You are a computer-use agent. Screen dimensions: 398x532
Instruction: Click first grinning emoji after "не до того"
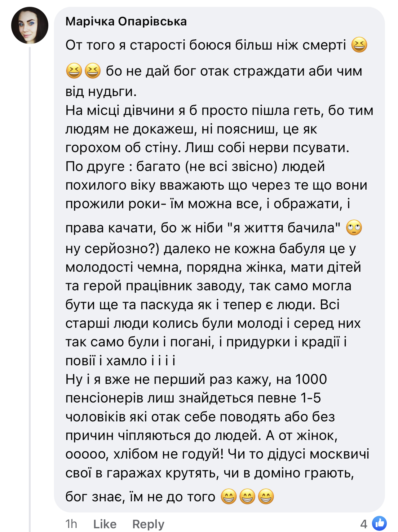pos(229,496)
